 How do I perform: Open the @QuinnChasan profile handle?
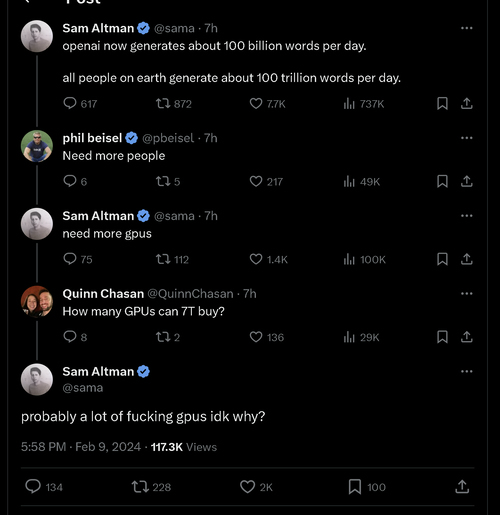[190, 294]
